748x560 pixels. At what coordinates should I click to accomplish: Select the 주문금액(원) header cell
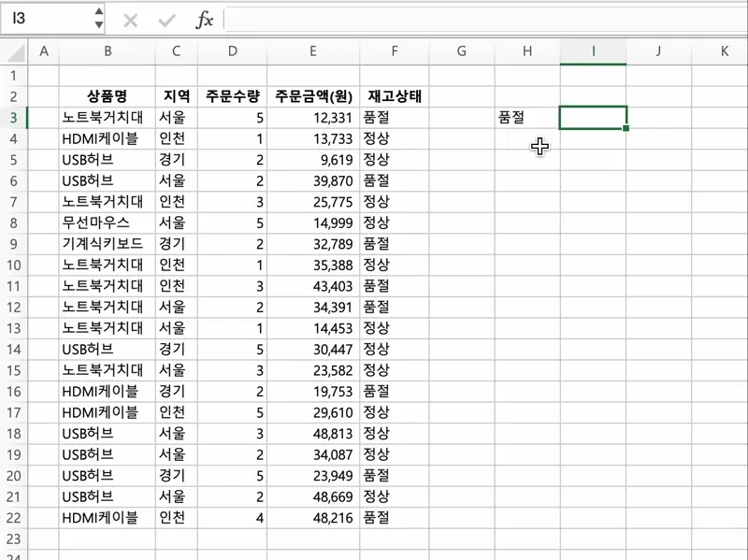click(x=313, y=95)
